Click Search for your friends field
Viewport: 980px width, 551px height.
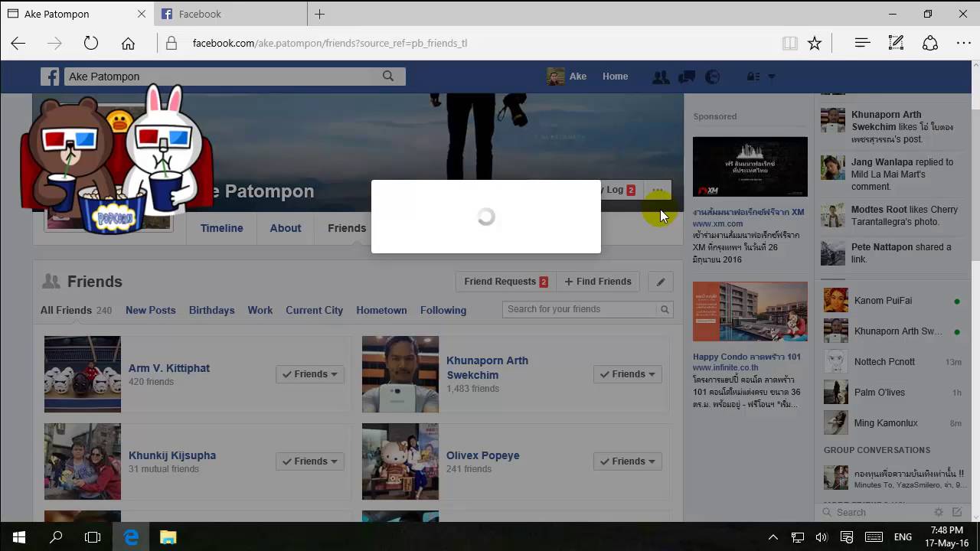pos(580,309)
